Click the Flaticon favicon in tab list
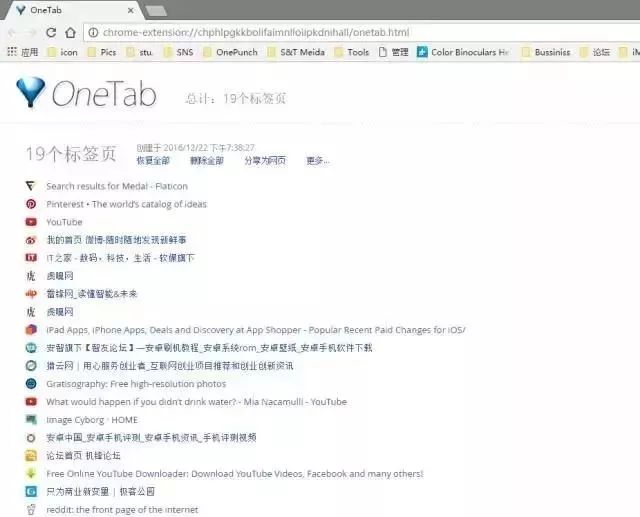The image size is (640, 517). click(x=31, y=186)
